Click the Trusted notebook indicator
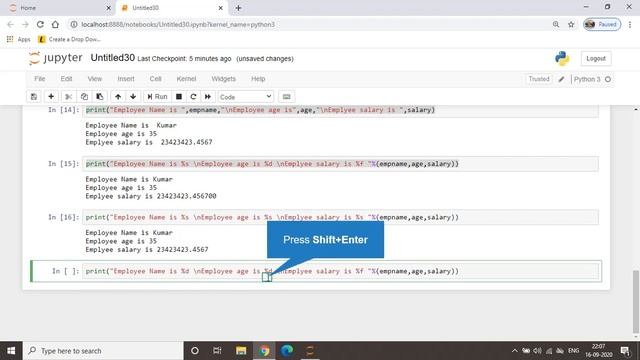 [539, 79]
